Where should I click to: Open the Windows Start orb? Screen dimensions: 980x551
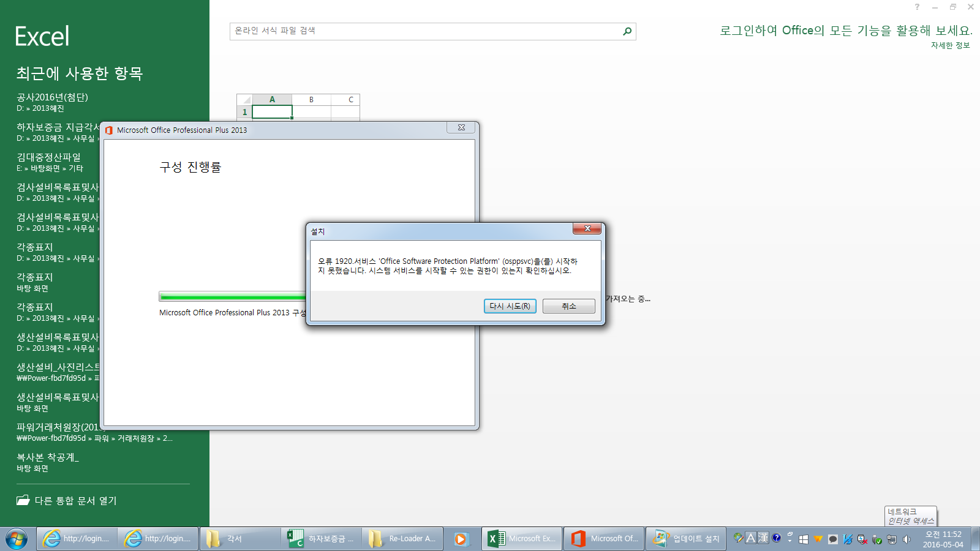click(x=17, y=539)
